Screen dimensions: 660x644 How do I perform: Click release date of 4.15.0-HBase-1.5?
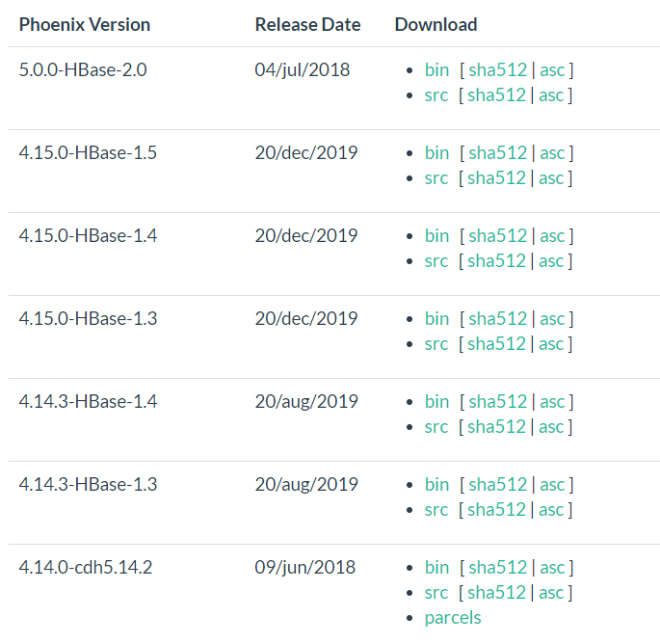click(x=306, y=153)
